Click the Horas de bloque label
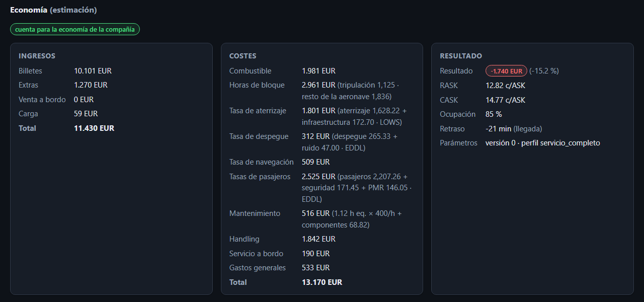Viewport: 644px width, 302px height. point(257,85)
